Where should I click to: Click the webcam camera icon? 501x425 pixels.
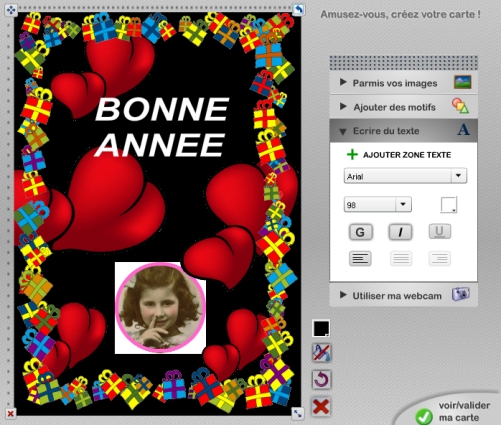pos(461,294)
